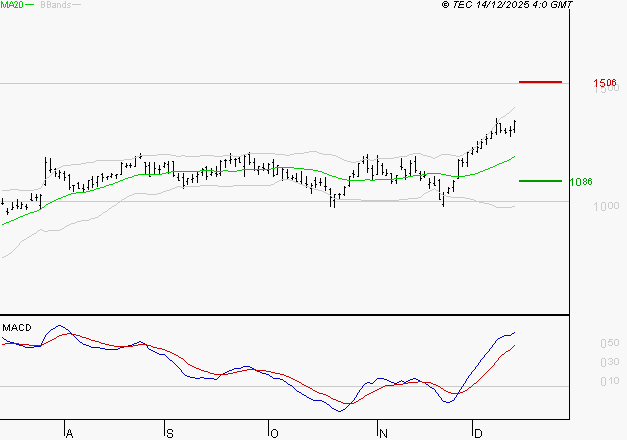Click the 030 MACD axis value
Screen dimensions: 627x440
610,362
